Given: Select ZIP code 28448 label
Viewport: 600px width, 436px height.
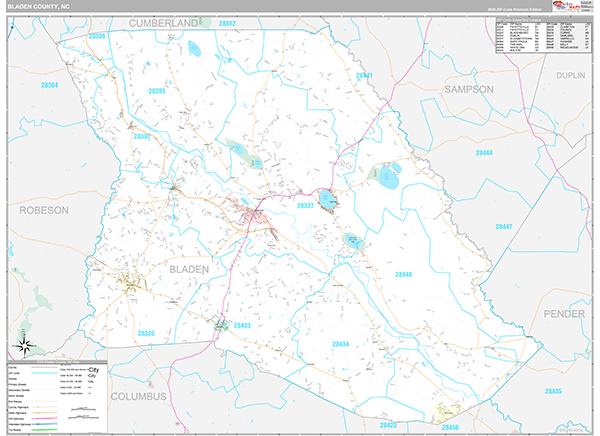Looking at the screenshot, I should point(403,275).
